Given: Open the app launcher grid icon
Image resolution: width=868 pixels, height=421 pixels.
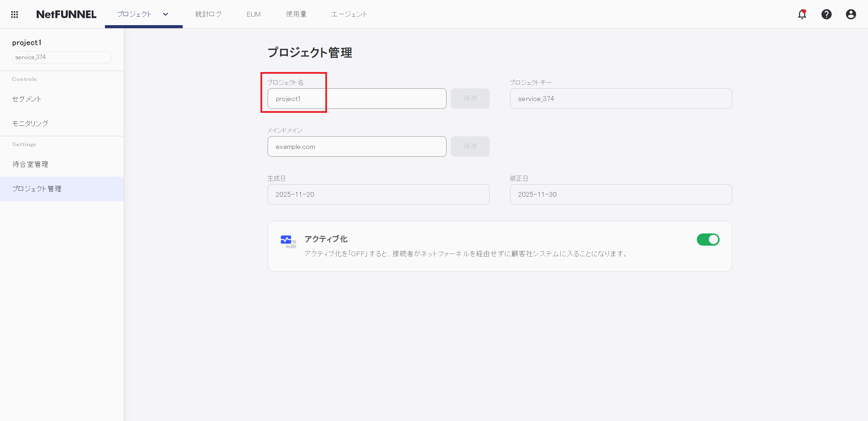Looking at the screenshot, I should click(15, 14).
